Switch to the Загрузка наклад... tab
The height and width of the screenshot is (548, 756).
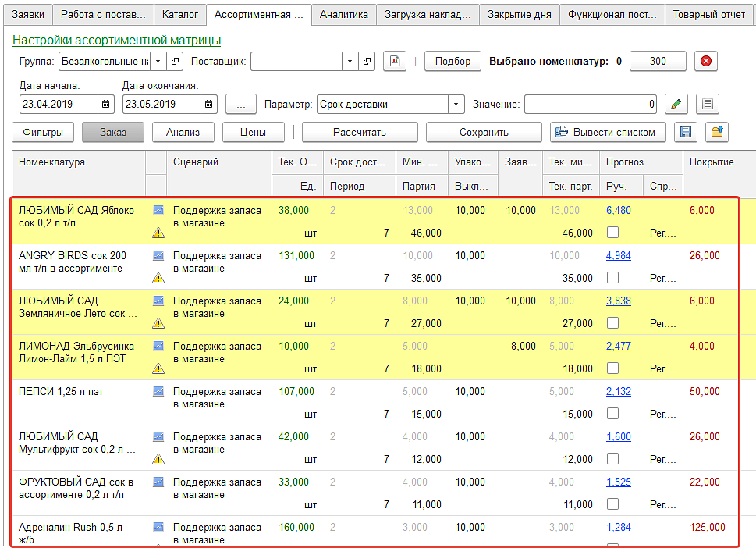pos(428,15)
